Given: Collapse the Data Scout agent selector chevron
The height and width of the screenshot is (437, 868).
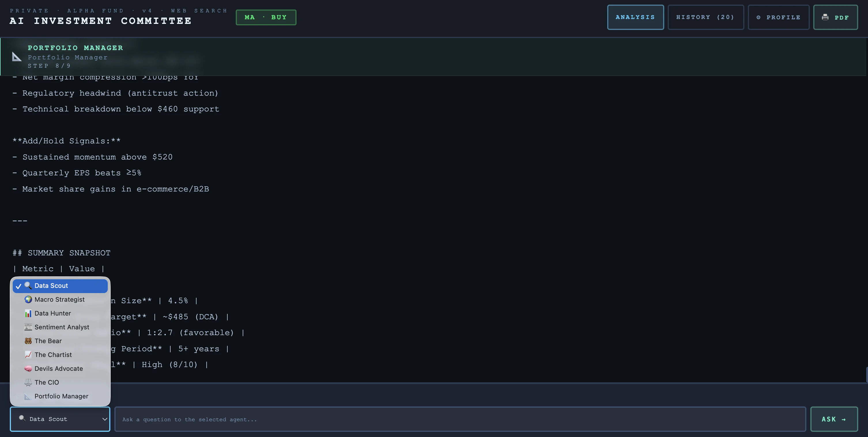Looking at the screenshot, I should click(x=104, y=419).
